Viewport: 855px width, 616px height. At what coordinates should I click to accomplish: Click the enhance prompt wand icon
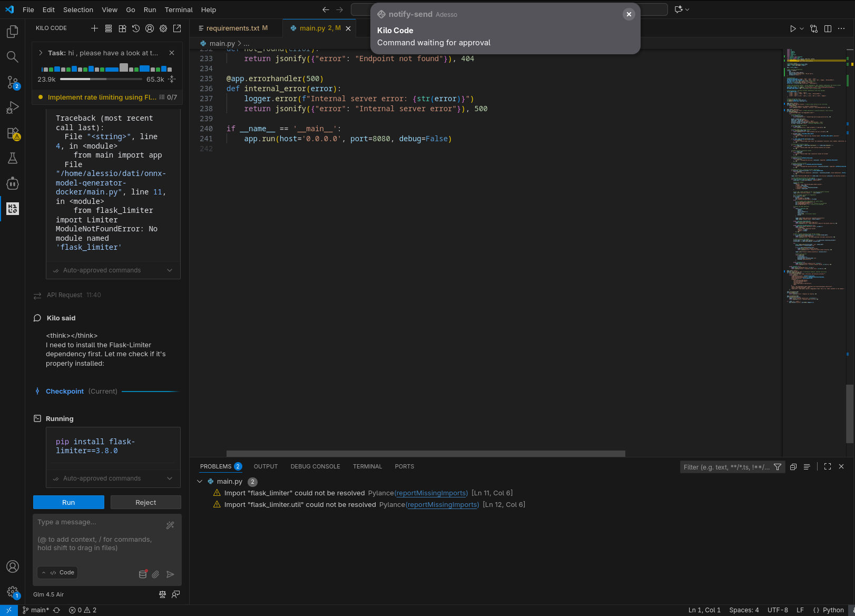pos(170,525)
